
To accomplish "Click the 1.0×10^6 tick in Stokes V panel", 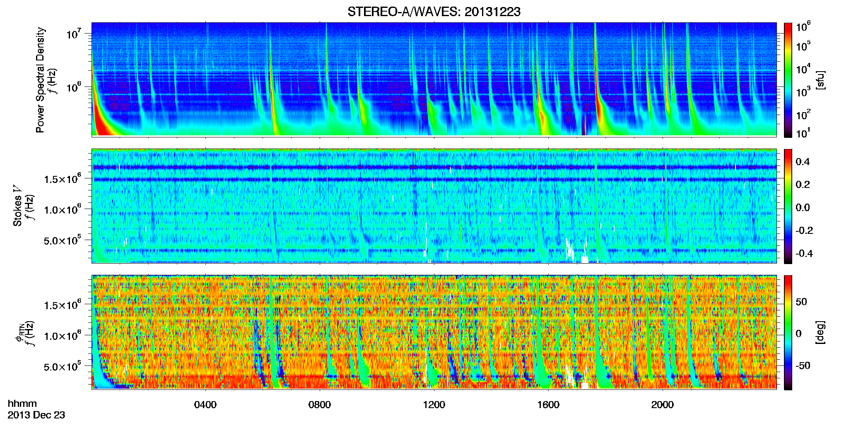I will (x=63, y=209).
